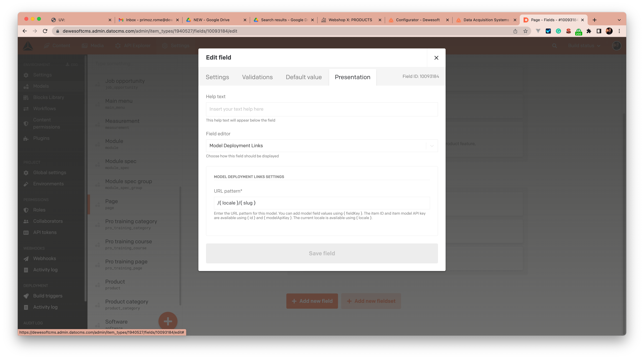Bookmark the page with star icon

tap(525, 31)
